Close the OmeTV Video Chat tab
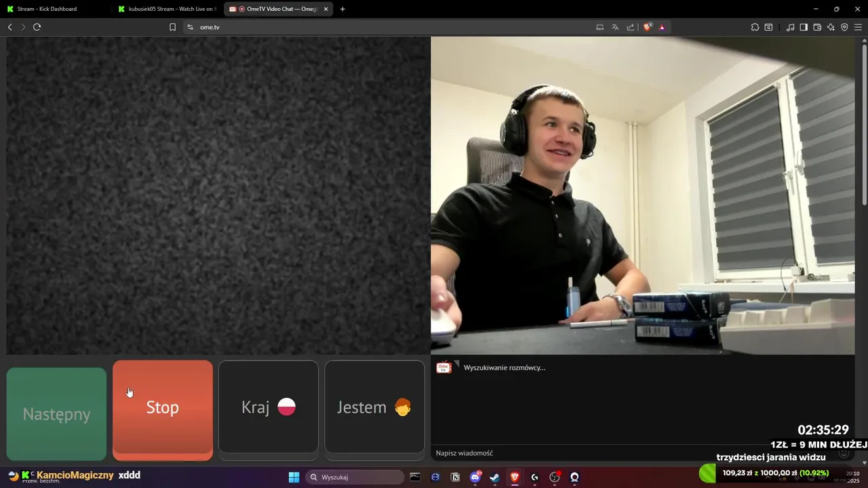This screenshot has width=868, height=488. 326,9
